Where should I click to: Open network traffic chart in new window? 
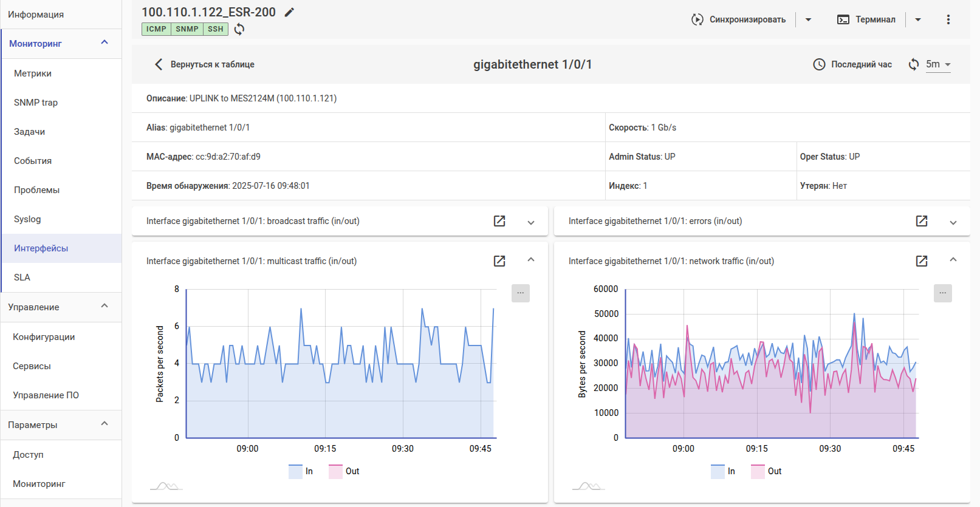tap(922, 261)
